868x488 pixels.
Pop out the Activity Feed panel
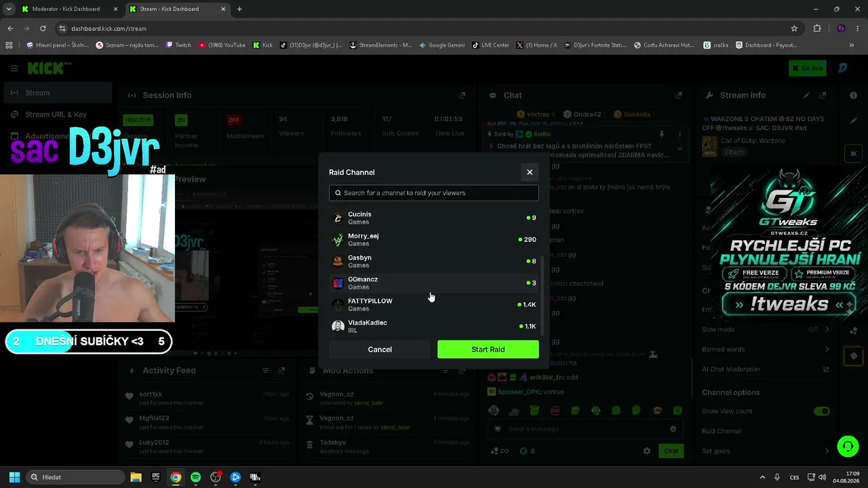click(281, 371)
